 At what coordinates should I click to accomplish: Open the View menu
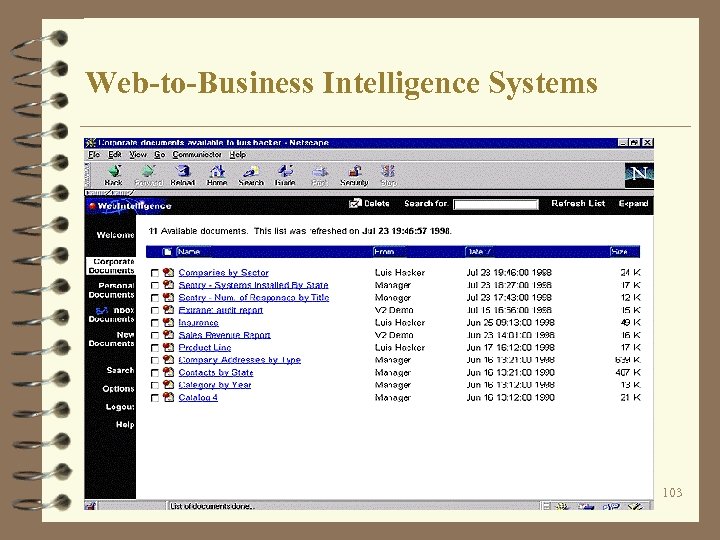[x=138, y=155]
